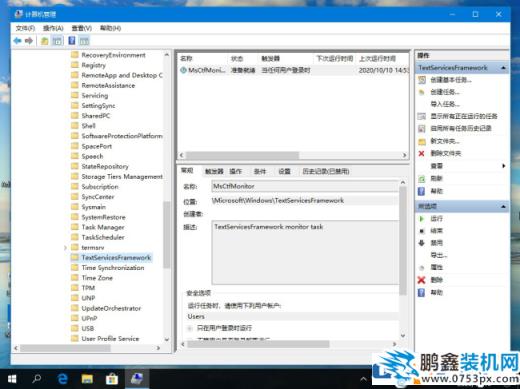Click the black 结束 stop icon
The height and width of the screenshot is (389, 520).
422,231
